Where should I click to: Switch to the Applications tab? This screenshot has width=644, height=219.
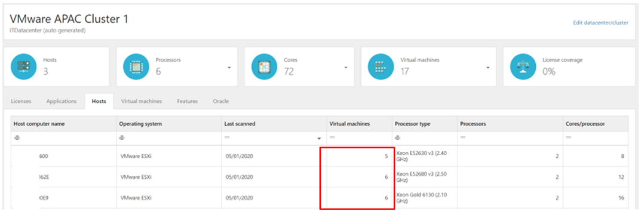(x=62, y=101)
